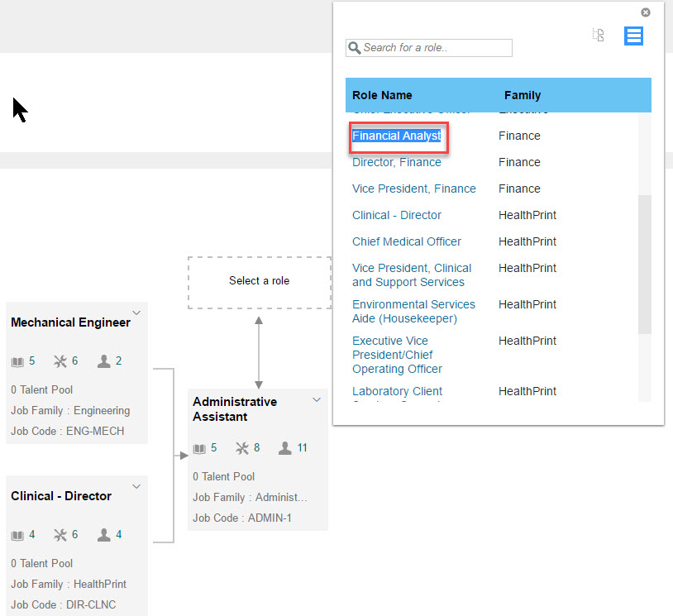
Task: Click the Search for a role field
Action: click(x=429, y=48)
